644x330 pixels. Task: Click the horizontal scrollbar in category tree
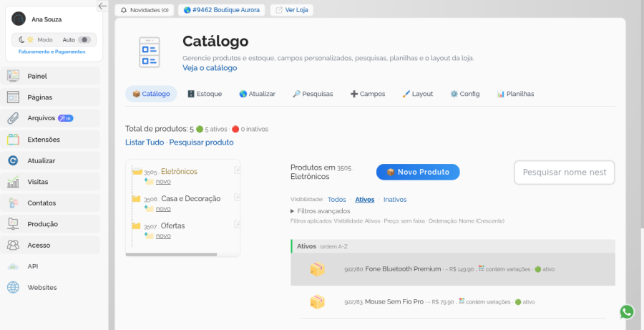click(171, 254)
